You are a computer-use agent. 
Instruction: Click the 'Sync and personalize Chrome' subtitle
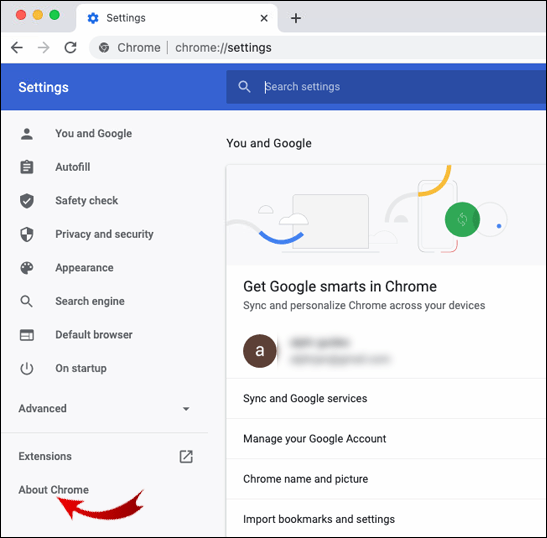pyautogui.click(x=364, y=306)
